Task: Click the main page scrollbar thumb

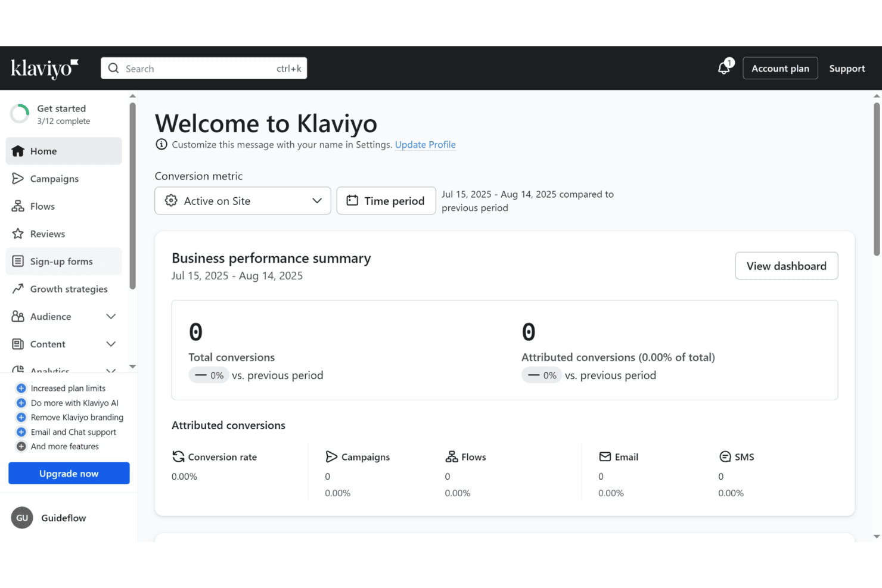Action: pos(877,179)
